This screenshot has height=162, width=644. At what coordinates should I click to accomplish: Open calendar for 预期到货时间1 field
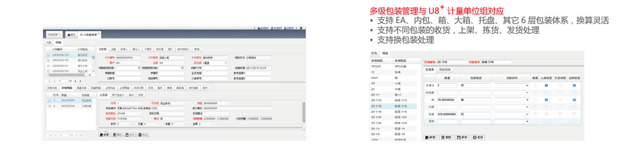pos(139,68)
